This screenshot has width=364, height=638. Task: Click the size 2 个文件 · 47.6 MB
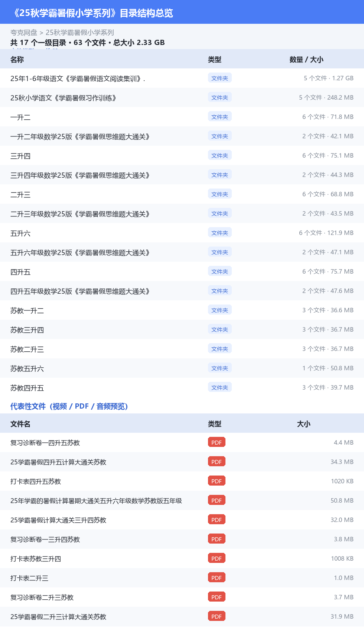click(328, 291)
